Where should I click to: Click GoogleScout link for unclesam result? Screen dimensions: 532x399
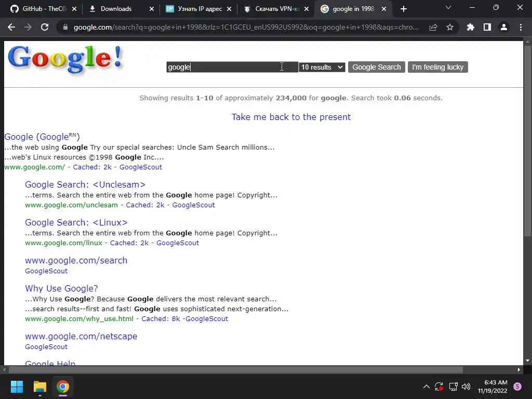click(193, 205)
